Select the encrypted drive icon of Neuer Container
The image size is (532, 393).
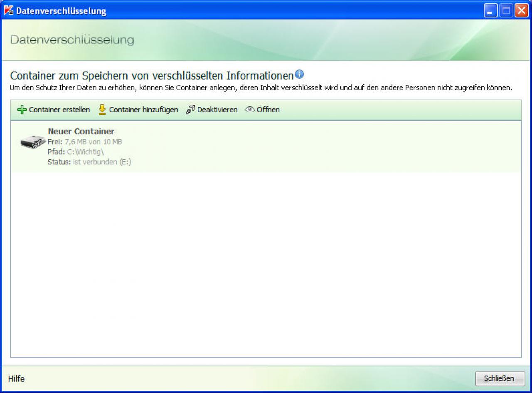[33, 142]
